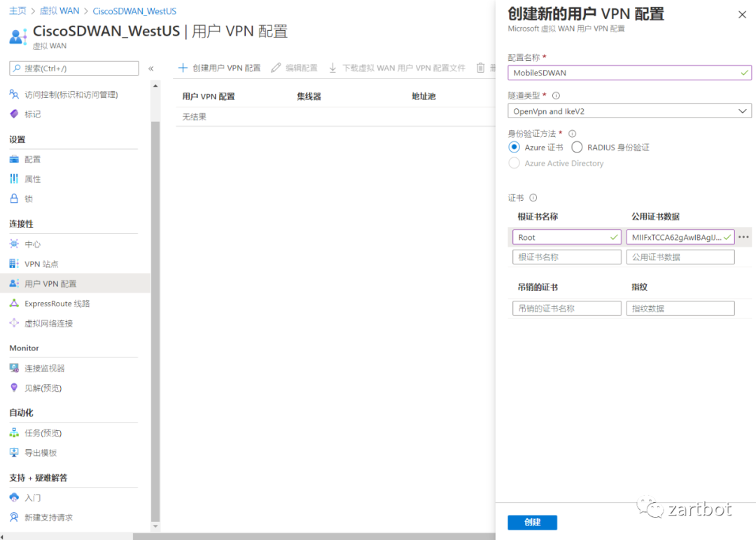Click the Locks (锁) padlock icon
The height and width of the screenshot is (540, 756).
click(14, 199)
